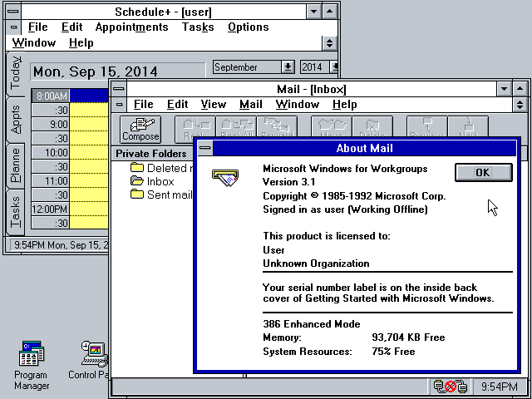Select the 9:00 time slot

coord(50,124)
